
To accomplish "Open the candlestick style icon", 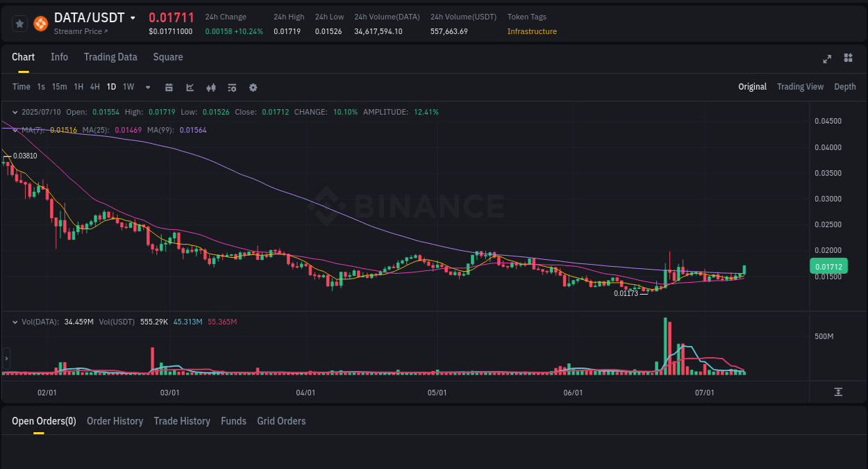I will tap(211, 87).
